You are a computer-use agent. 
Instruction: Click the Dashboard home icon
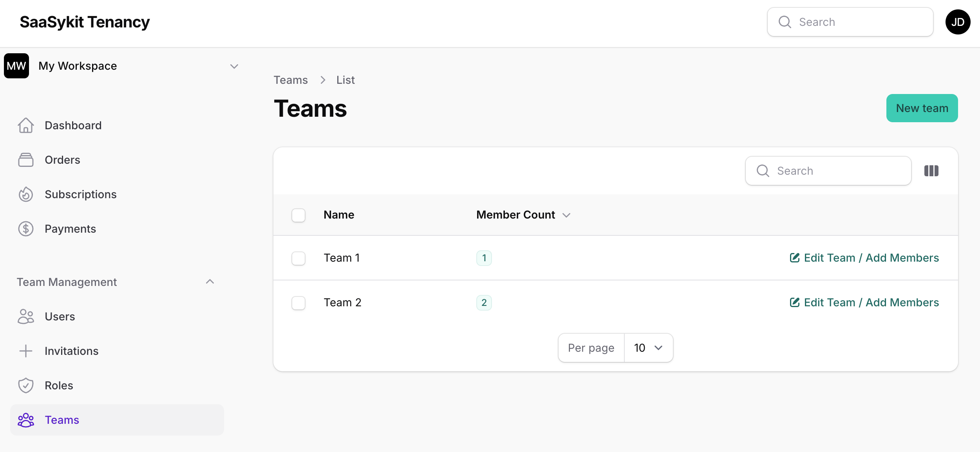point(26,125)
